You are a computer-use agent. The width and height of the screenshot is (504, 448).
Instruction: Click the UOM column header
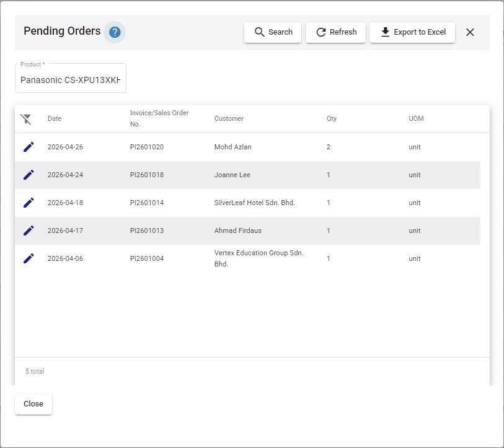tap(416, 118)
